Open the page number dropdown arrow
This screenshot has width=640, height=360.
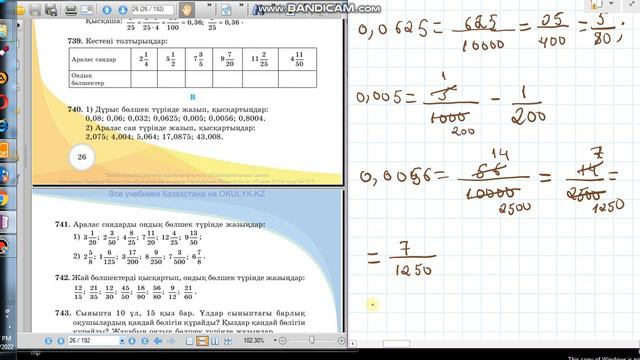pos(122,340)
